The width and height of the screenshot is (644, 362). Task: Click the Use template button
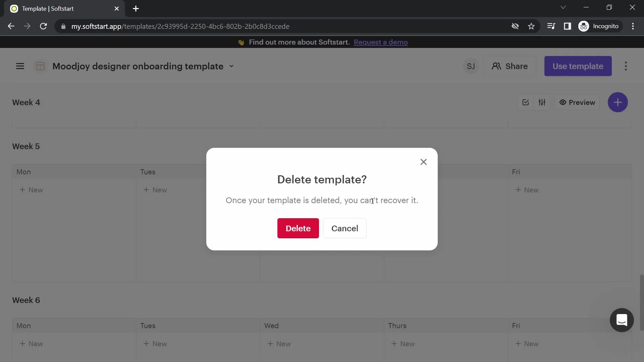(578, 66)
